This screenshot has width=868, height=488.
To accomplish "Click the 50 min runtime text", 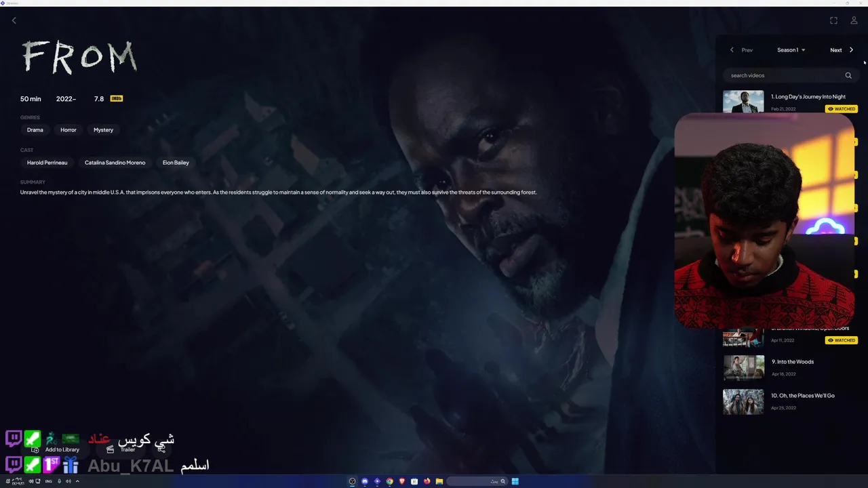I will [31, 98].
